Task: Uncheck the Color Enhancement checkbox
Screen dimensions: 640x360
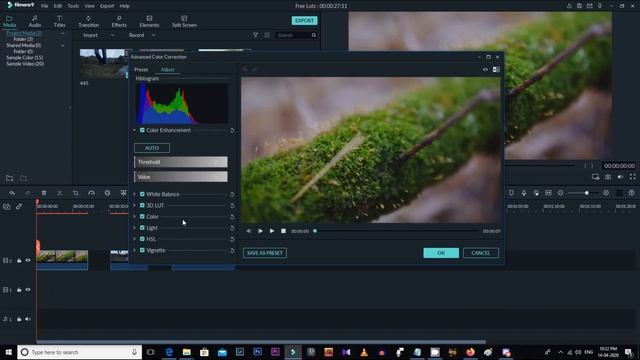Action: click(x=142, y=130)
